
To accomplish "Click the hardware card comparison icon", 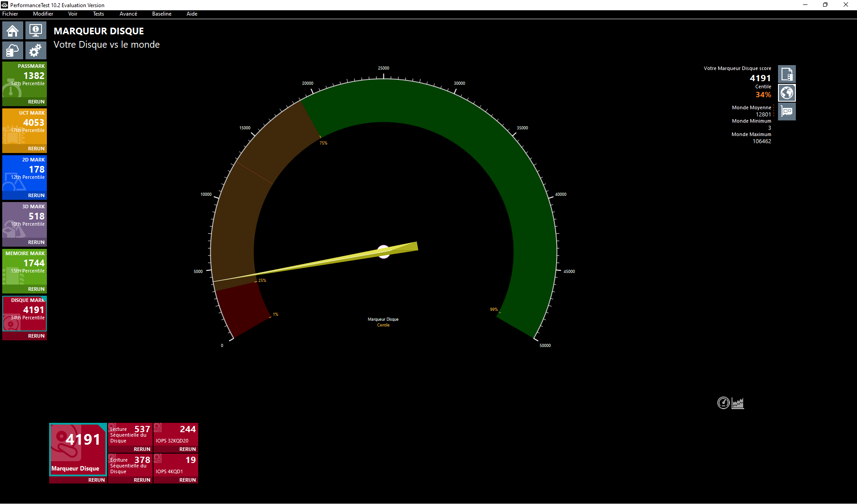I will pos(786,112).
